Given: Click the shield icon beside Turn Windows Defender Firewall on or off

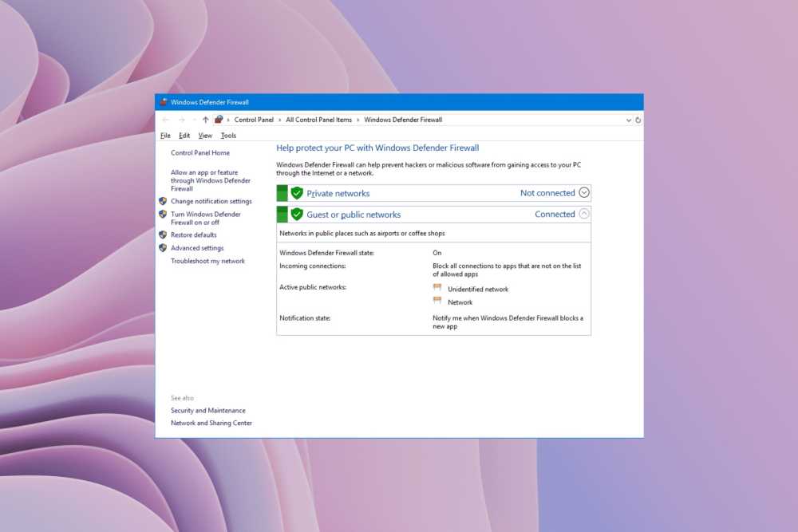Looking at the screenshot, I should pos(164,214).
